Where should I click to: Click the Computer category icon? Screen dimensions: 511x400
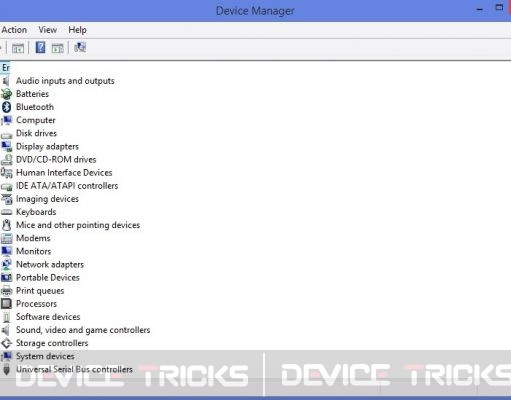pyautogui.click(x=6, y=120)
